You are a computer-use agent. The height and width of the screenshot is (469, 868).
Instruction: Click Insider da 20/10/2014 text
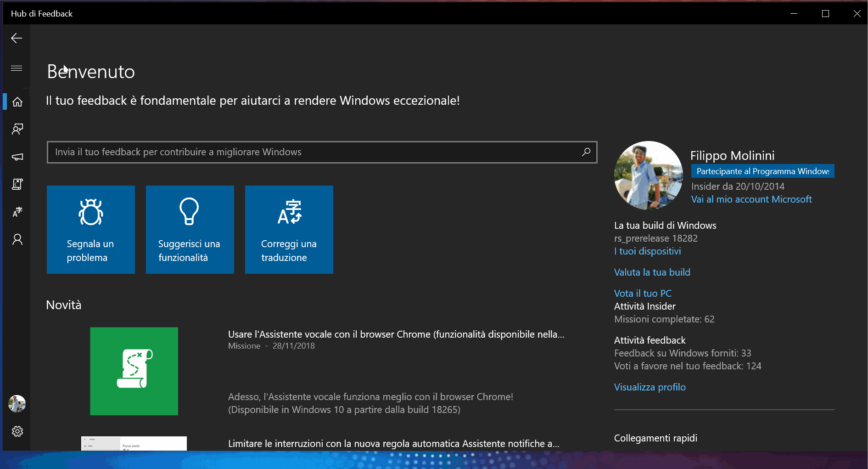[x=738, y=186]
